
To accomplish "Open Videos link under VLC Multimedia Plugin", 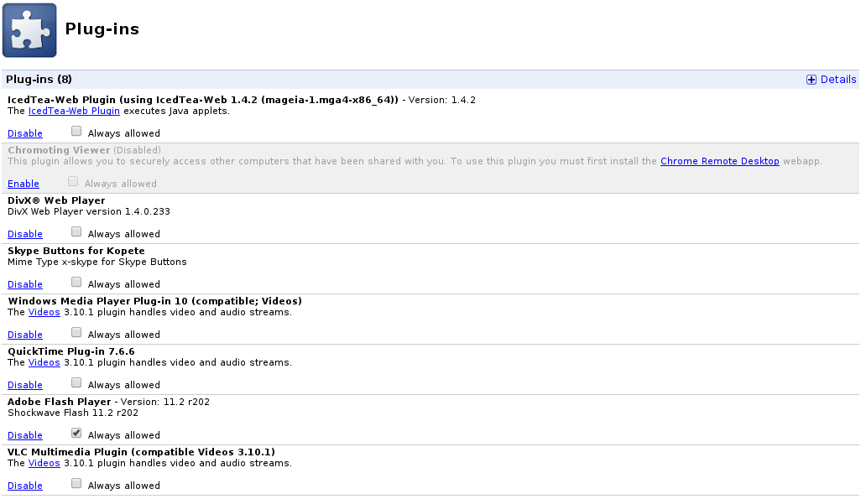I will coord(44,464).
